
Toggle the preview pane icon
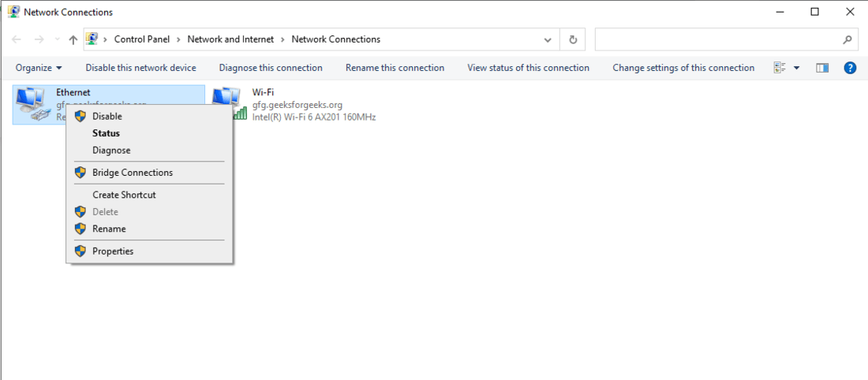coord(822,68)
